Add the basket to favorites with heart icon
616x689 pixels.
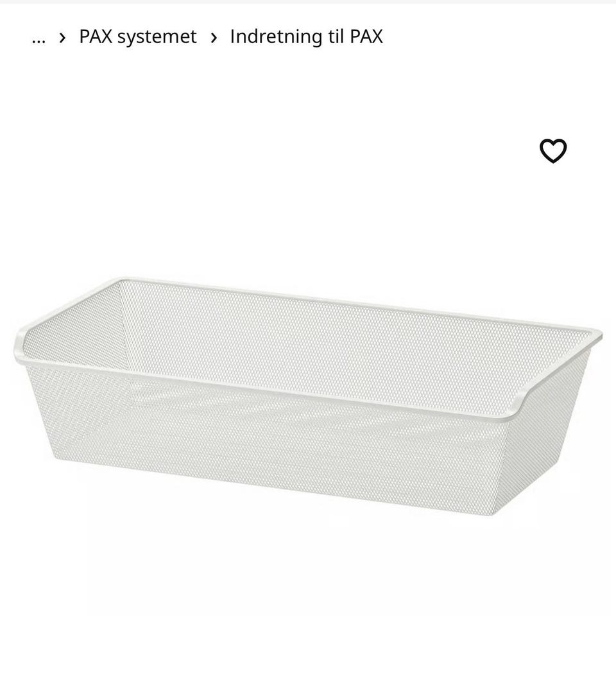click(552, 151)
